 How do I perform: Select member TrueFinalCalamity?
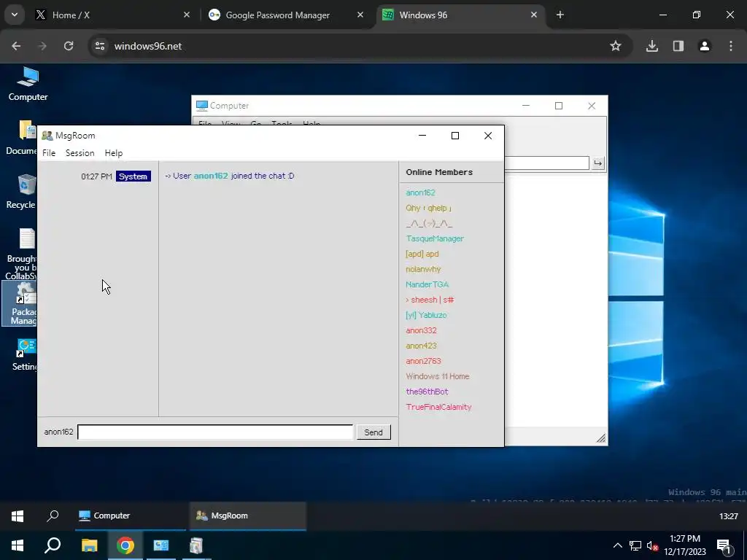[438, 407]
